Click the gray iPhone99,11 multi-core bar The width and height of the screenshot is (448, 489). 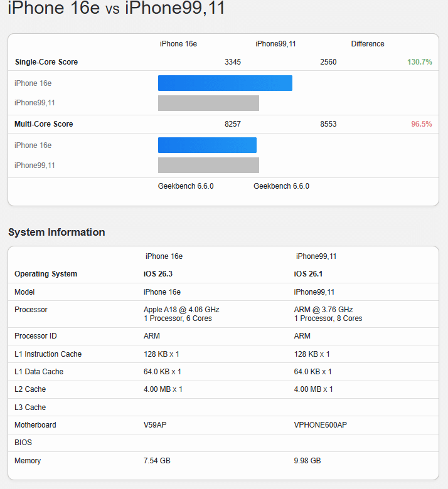point(208,166)
